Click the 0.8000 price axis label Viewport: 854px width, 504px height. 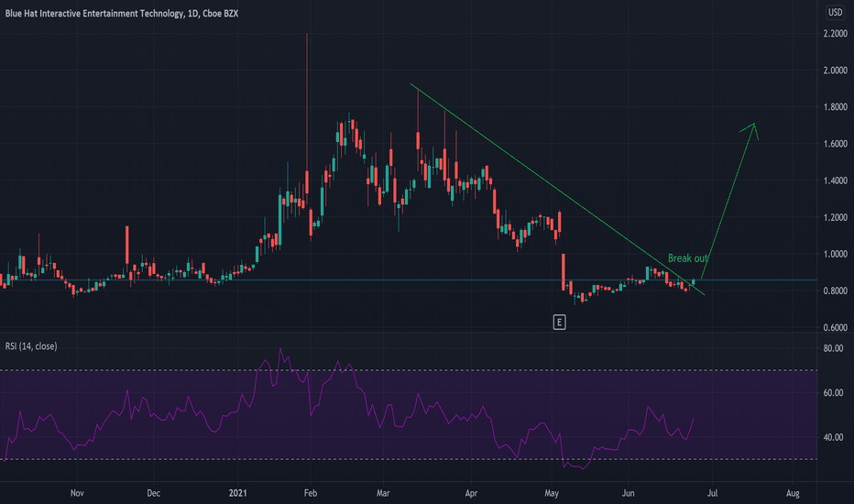[x=835, y=291]
